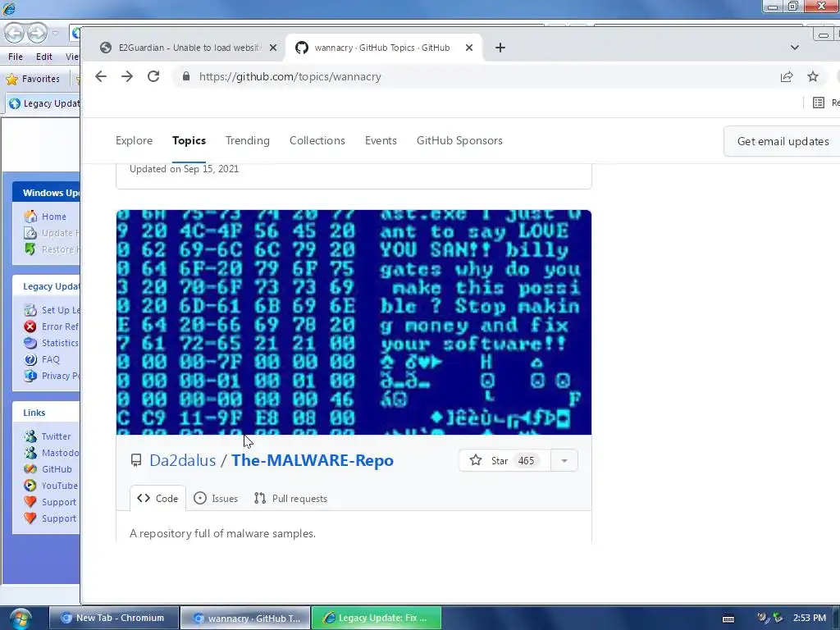840x630 pixels.
Task: Open the Pull requests tab
Action: pyautogui.click(x=290, y=498)
